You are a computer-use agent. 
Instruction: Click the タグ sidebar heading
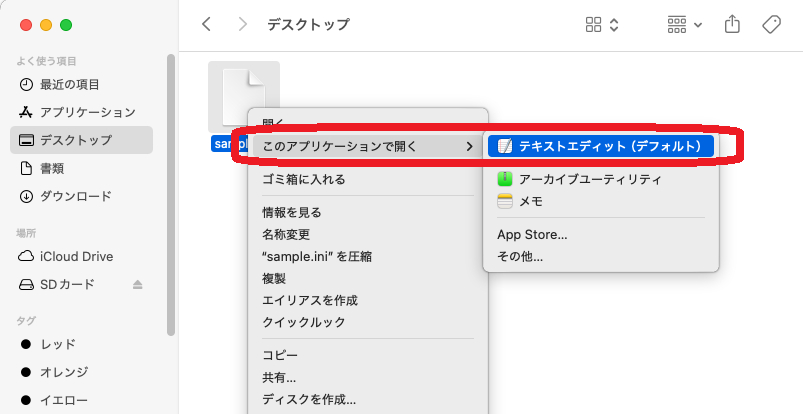(x=26, y=321)
